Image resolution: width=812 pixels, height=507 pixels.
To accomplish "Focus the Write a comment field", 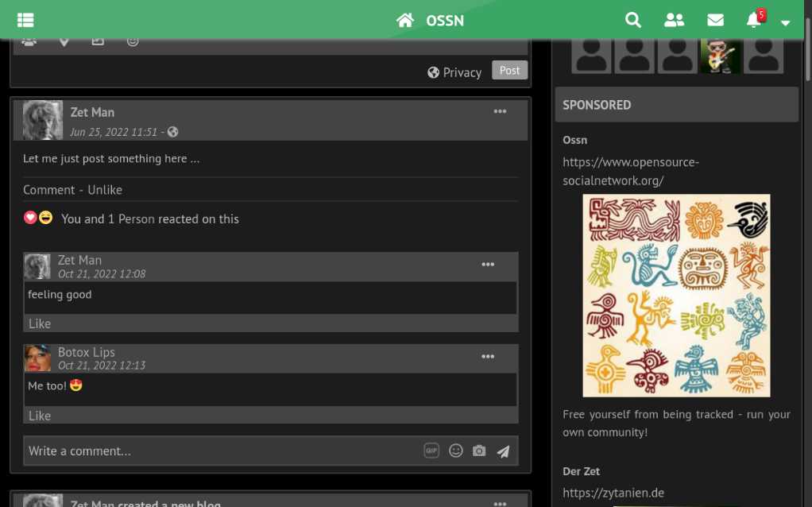I will click(271, 451).
